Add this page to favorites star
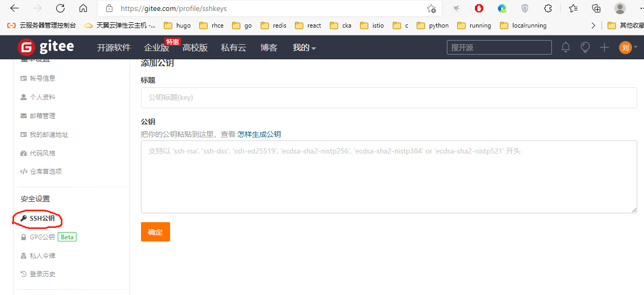This screenshot has height=295, width=644. [431, 8]
